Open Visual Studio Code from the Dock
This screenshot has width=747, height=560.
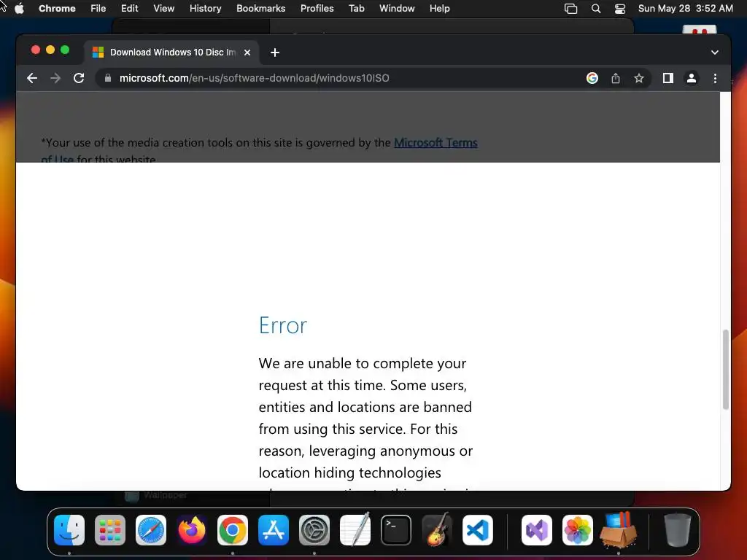point(478,530)
